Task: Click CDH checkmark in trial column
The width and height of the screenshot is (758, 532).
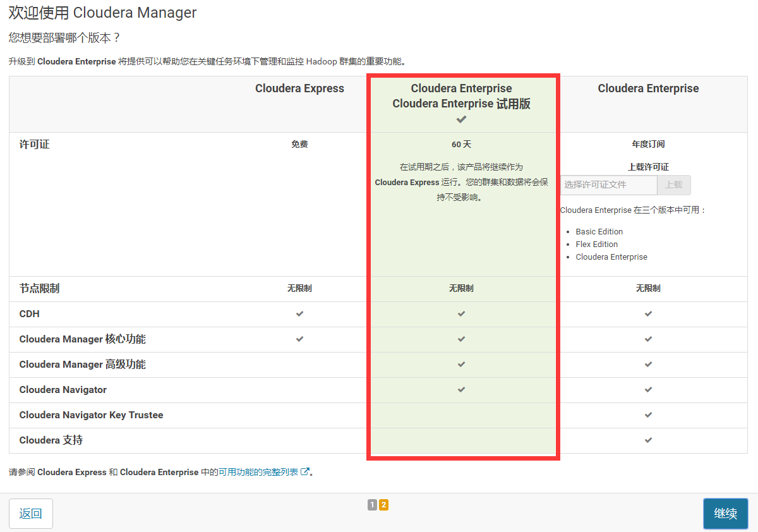Action: click(x=461, y=314)
